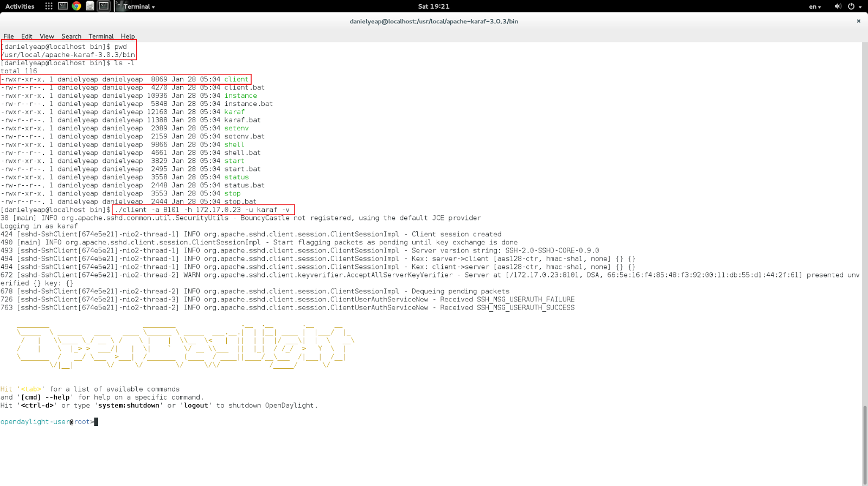Launch the Terminal icon beside the applications grid
868x486 pixels.
point(63,6)
